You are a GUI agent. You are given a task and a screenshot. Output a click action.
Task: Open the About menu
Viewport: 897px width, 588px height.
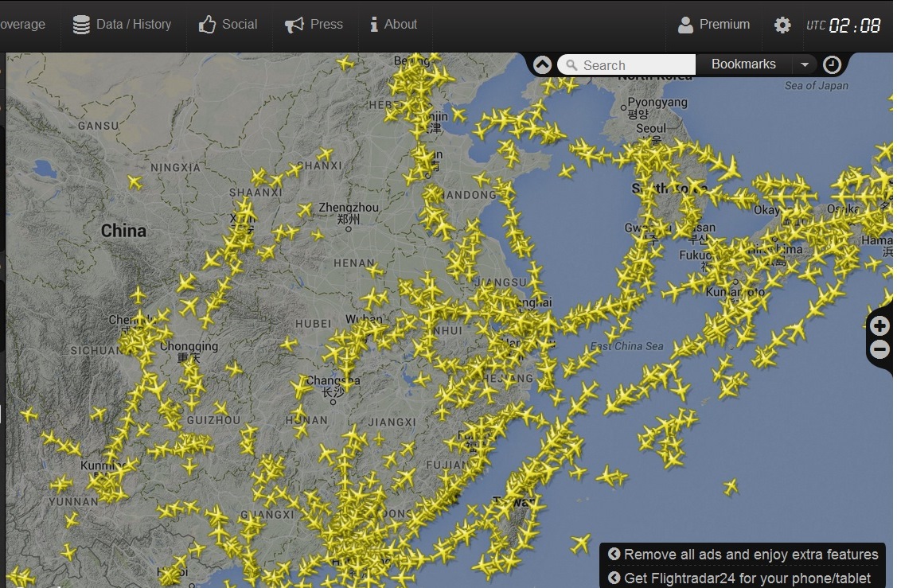pos(393,25)
